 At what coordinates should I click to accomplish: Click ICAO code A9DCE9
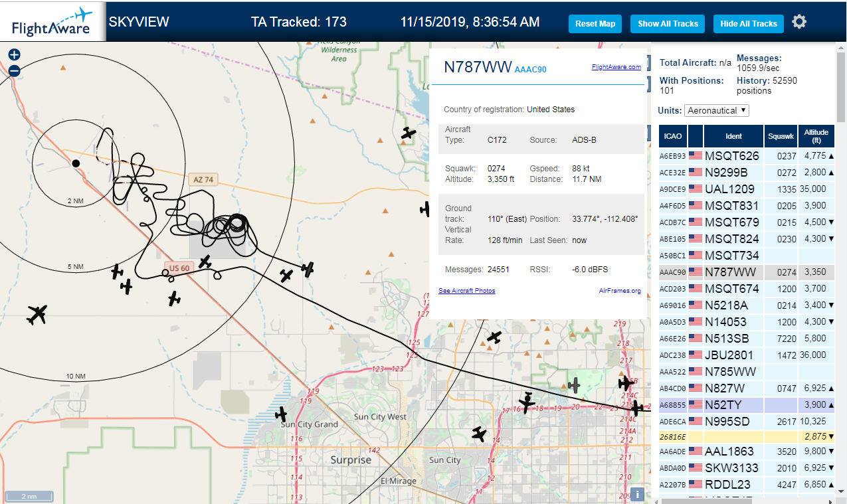(x=672, y=189)
